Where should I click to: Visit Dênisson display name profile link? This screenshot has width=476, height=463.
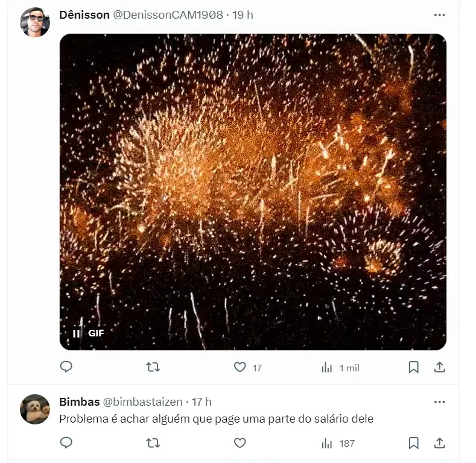click(84, 15)
